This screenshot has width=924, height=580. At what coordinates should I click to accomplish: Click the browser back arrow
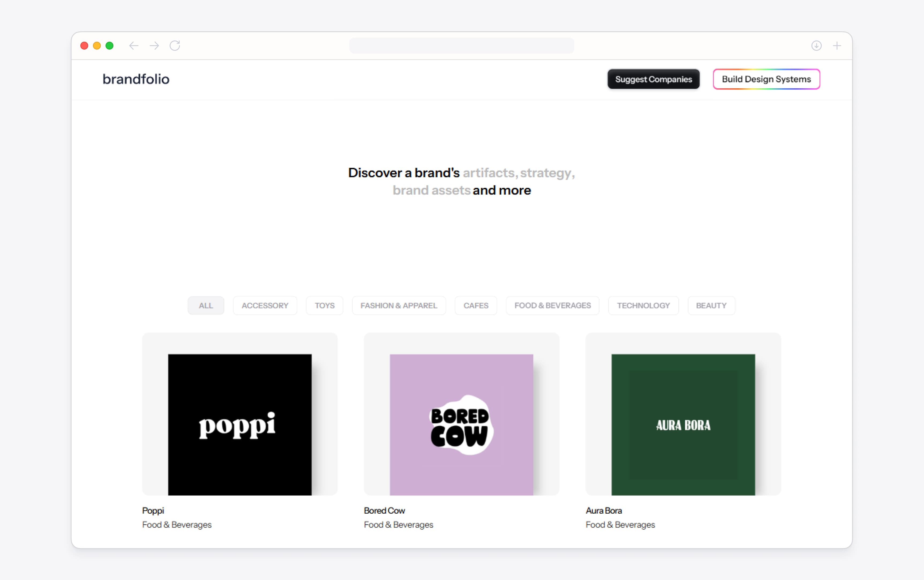[x=133, y=46]
